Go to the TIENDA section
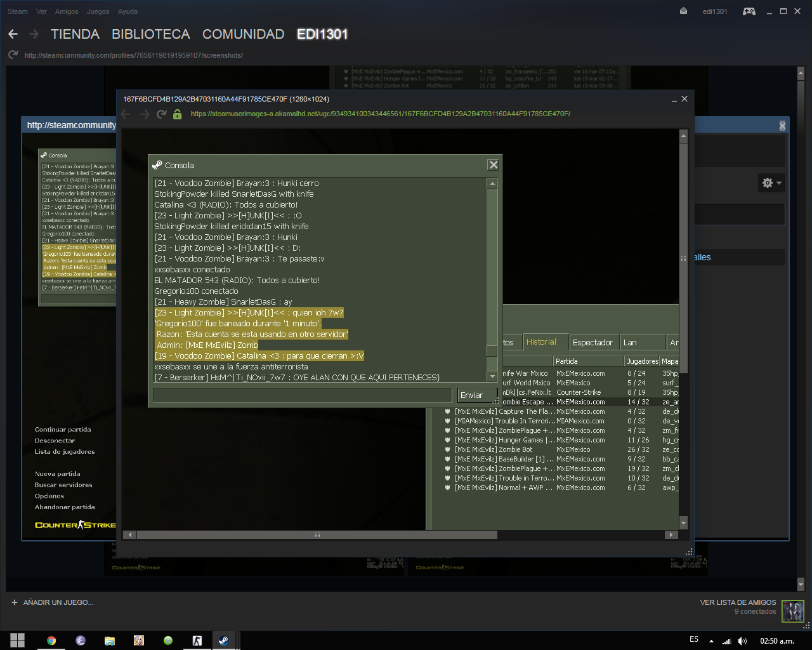 click(75, 34)
